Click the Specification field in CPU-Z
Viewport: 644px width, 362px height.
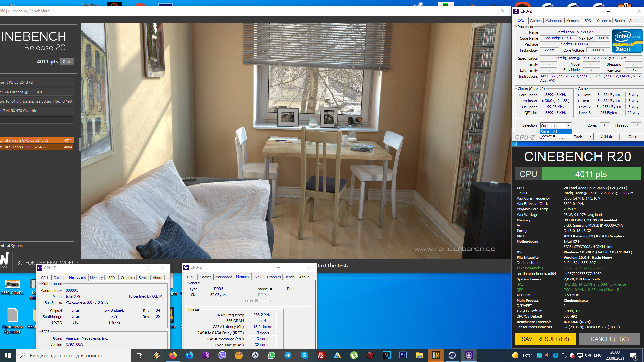pos(591,58)
